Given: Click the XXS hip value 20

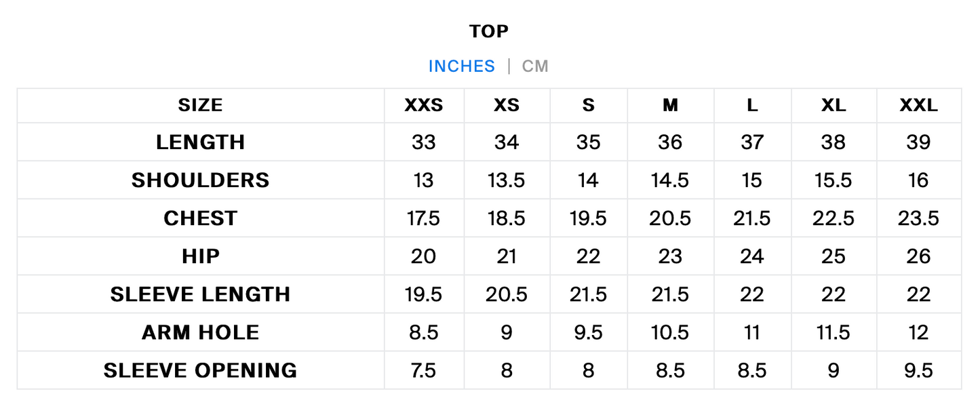Looking at the screenshot, I should (424, 256).
